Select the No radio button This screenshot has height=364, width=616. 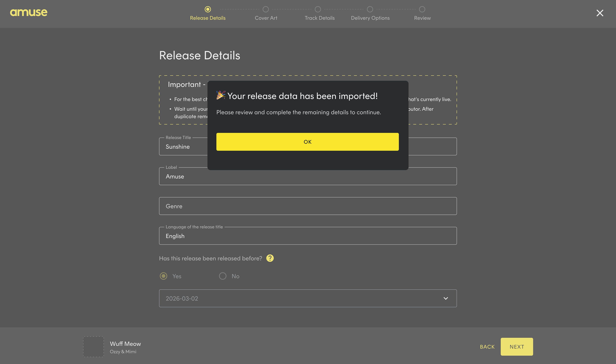[222, 276]
